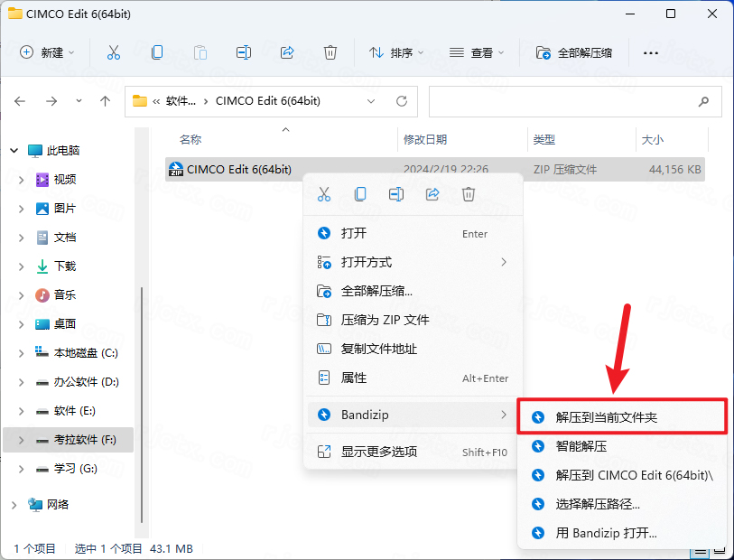Expand the 本地磁盘 (C:) node
This screenshot has height=560, width=734.
(x=21, y=353)
